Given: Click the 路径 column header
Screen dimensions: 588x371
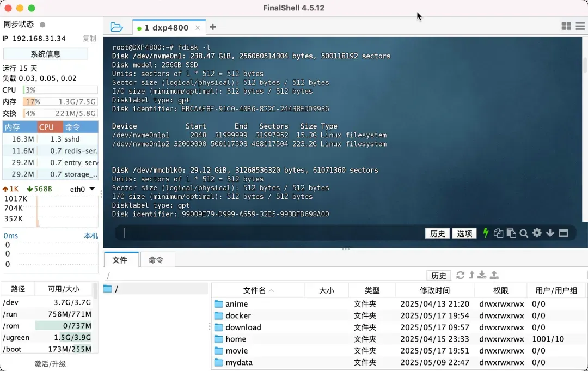Looking at the screenshot, I should click(x=18, y=289).
